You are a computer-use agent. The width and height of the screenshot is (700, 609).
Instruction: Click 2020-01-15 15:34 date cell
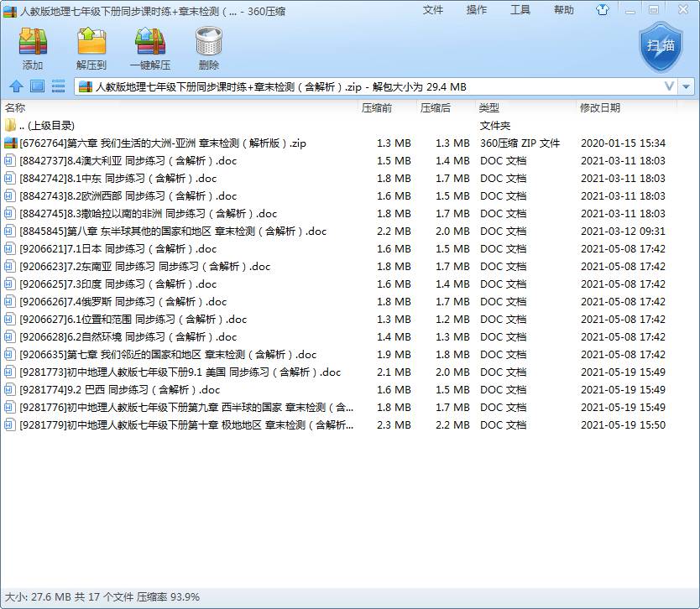click(x=623, y=143)
